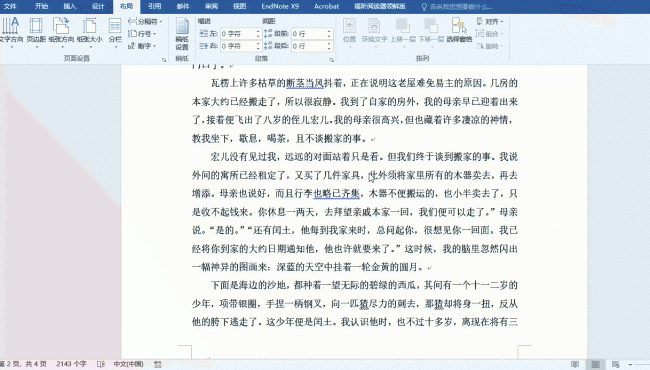Click the left indent icon beside 左

point(203,34)
